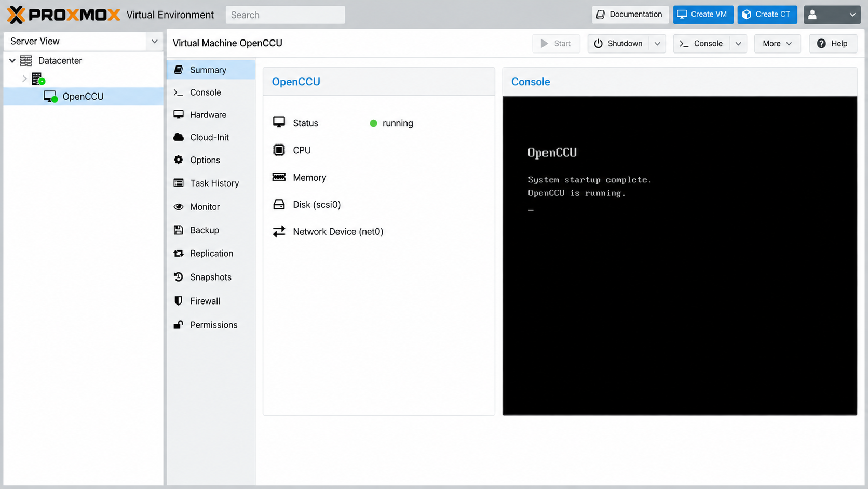Go to the Backup tab
Screen dimensions: 868x489
coord(211,230)
